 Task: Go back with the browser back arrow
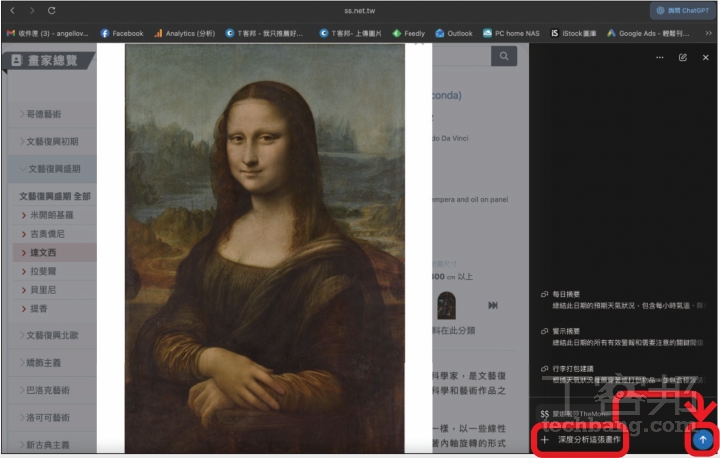pyautogui.click(x=12, y=10)
